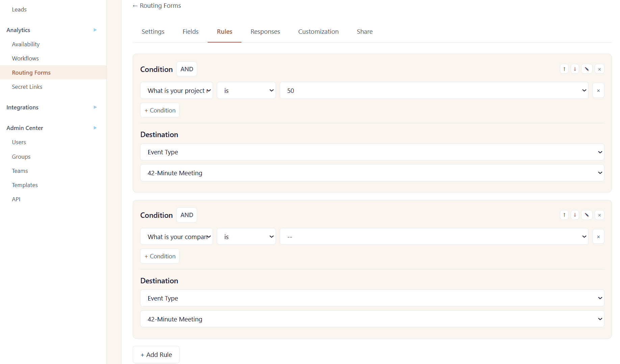Click the Add Rule button

click(x=156, y=355)
